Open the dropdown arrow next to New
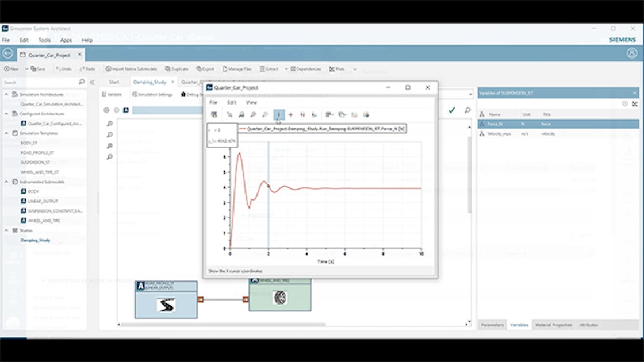The image size is (644, 362). click(26, 69)
